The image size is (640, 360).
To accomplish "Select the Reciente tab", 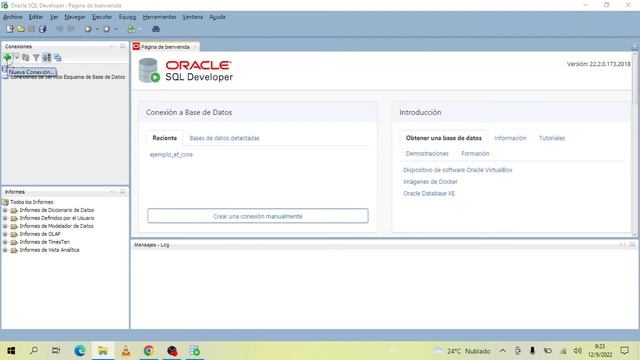I will [x=164, y=138].
